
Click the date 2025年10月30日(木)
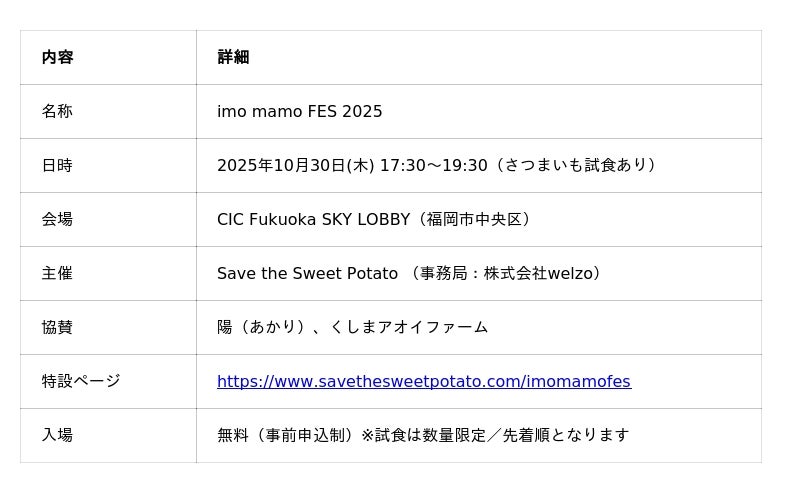(295, 165)
